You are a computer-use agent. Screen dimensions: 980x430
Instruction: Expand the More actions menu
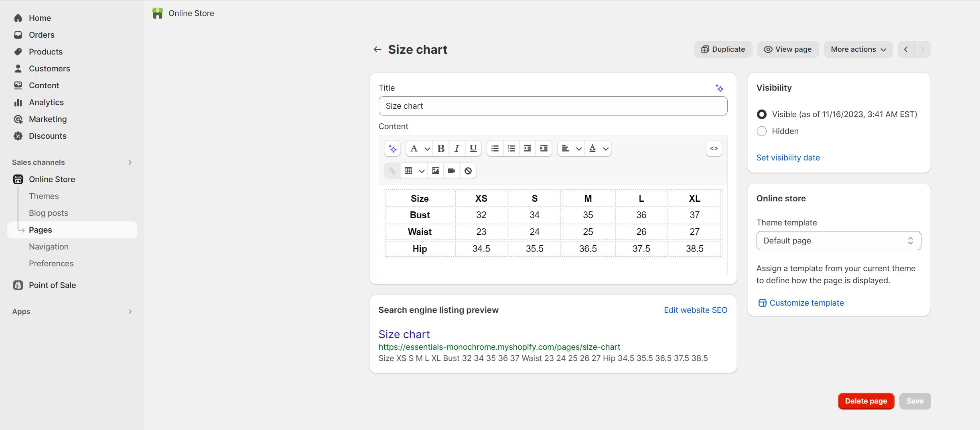[x=858, y=49]
